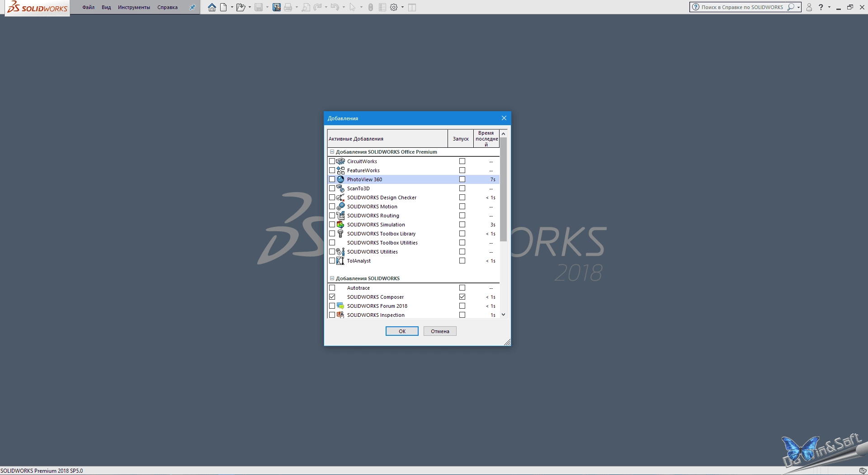Open File Properties list icon
The height and width of the screenshot is (475, 868).
point(382,7)
